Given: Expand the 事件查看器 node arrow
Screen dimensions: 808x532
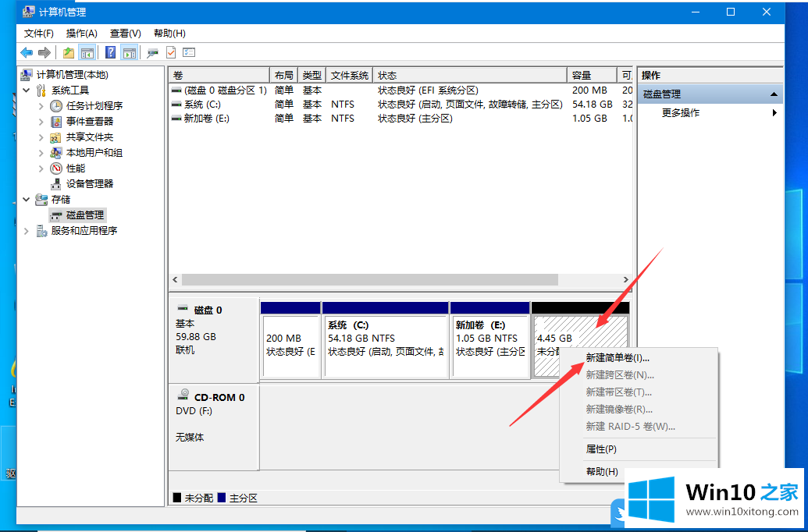Looking at the screenshot, I should click(x=41, y=122).
